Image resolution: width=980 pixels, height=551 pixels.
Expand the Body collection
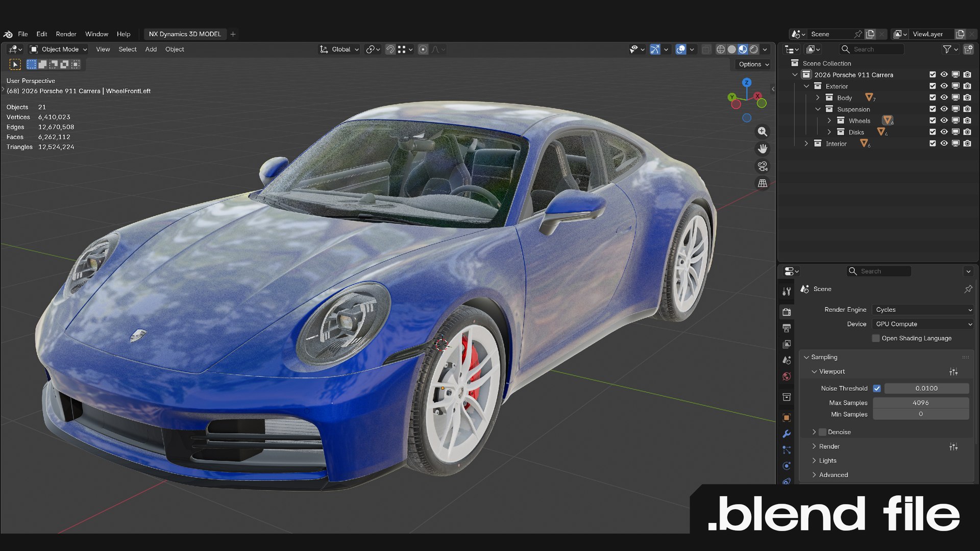click(818, 98)
